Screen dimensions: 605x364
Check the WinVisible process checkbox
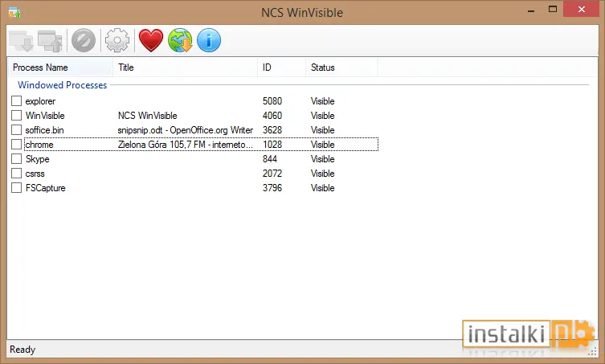pos(16,116)
